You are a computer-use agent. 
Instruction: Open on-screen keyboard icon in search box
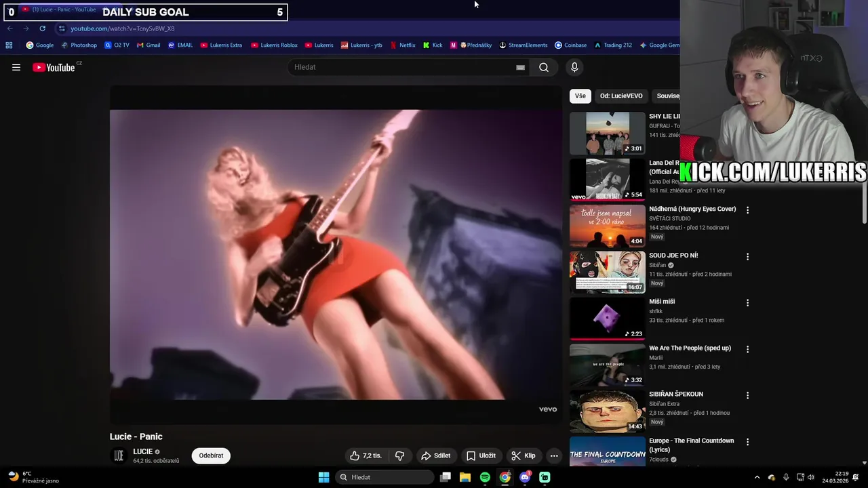[520, 67]
